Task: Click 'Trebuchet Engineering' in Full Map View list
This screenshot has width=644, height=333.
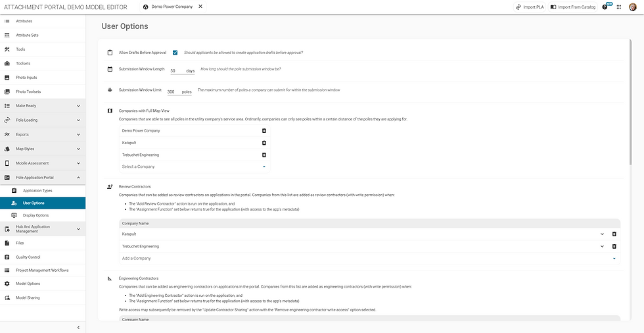Action: 141,155
